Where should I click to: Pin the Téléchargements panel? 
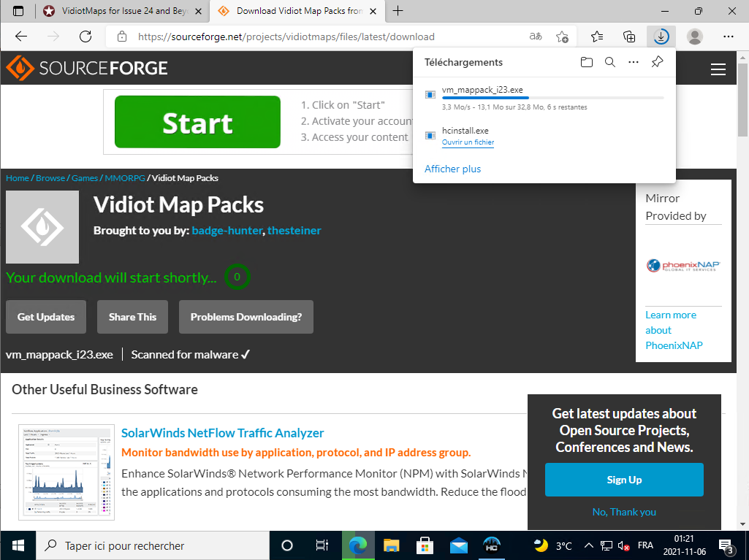[657, 61]
